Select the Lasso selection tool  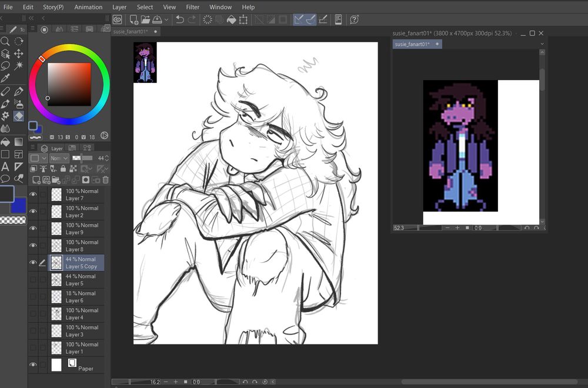[5, 66]
